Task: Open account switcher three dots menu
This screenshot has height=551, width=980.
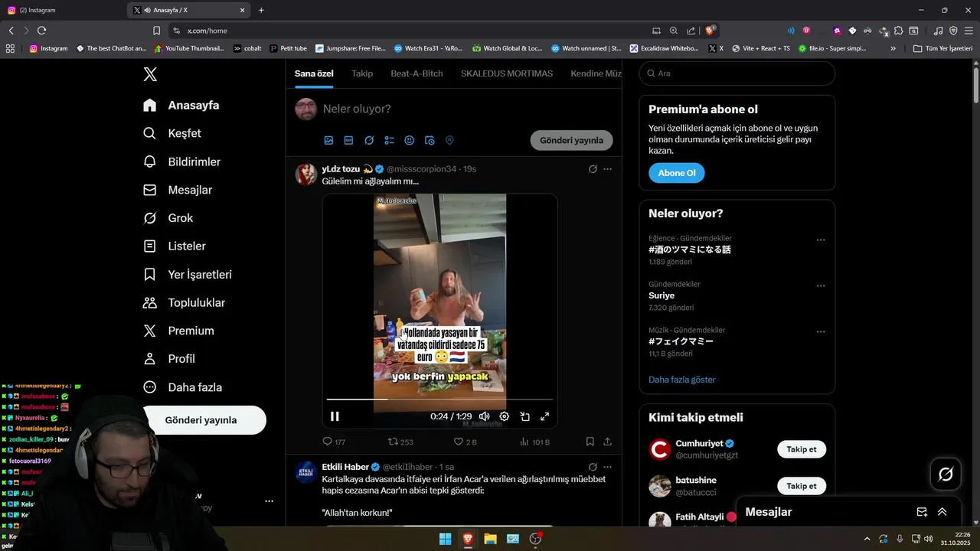Action: (x=269, y=501)
